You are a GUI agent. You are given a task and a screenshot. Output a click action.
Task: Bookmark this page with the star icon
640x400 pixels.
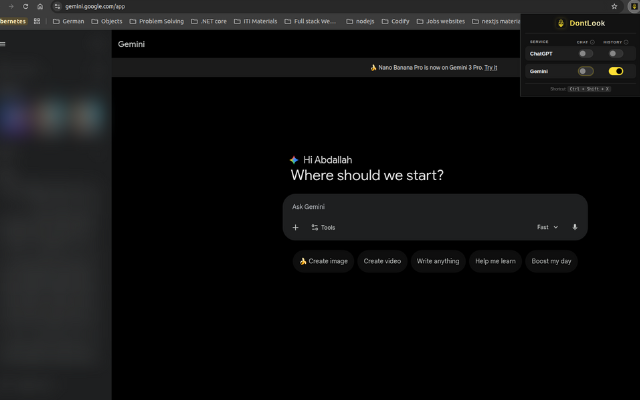[x=614, y=6]
